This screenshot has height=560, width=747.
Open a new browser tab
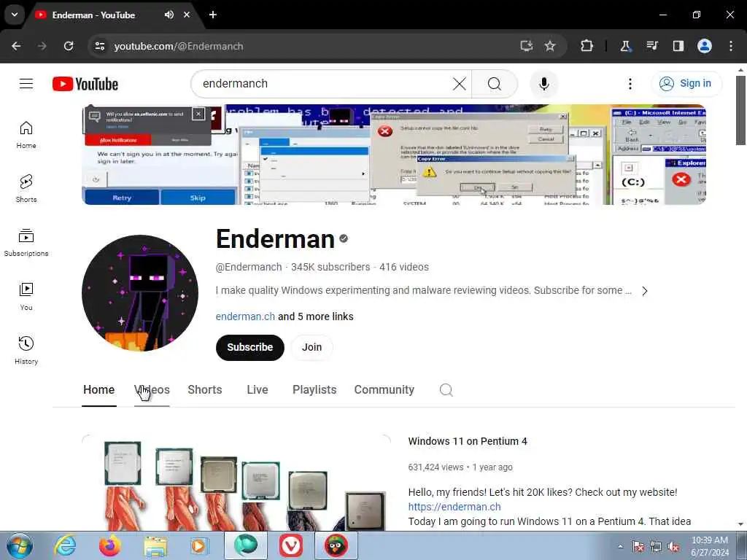click(x=213, y=15)
